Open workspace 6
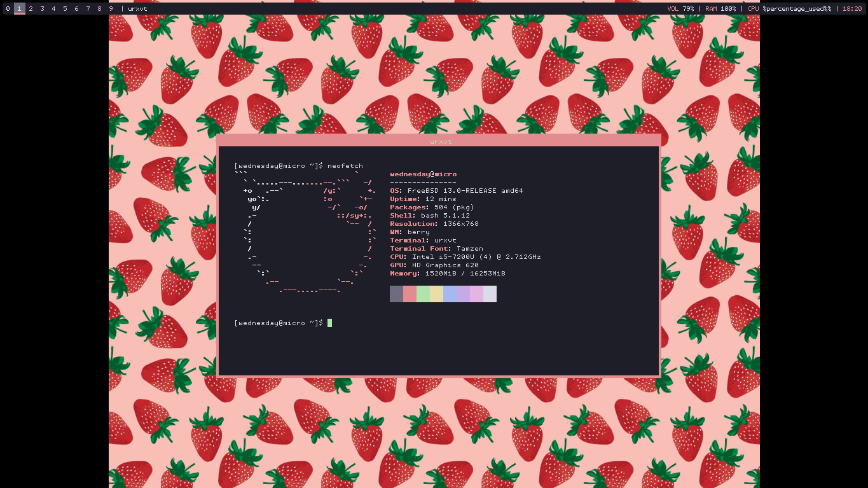The height and width of the screenshot is (488, 868). (76, 9)
